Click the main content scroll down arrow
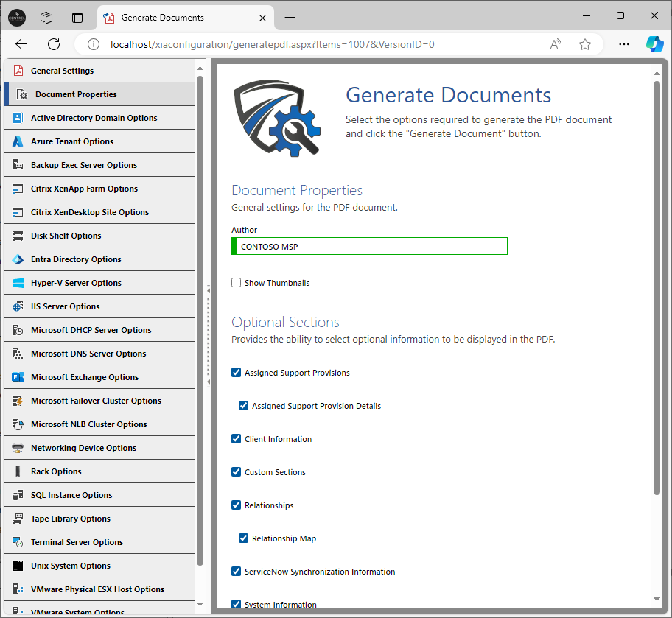The height and width of the screenshot is (618, 672). coord(657,599)
